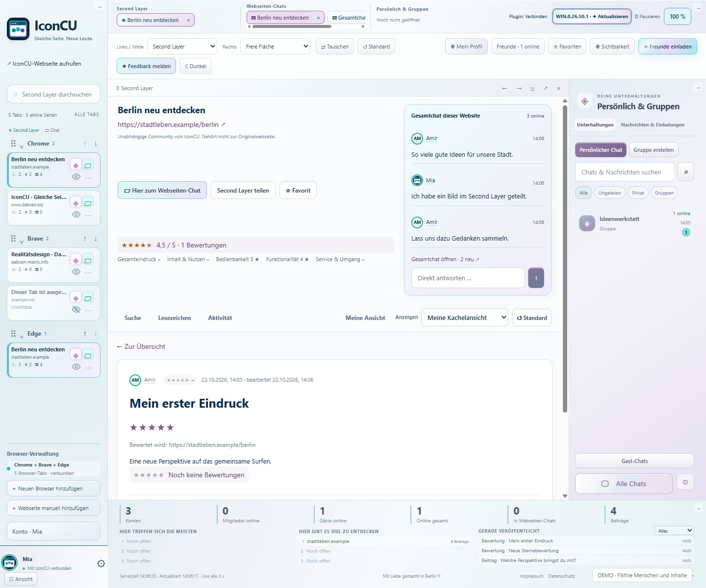This screenshot has width=706, height=588.
Task: Filter conversations by Ungelesen
Action: click(x=609, y=193)
